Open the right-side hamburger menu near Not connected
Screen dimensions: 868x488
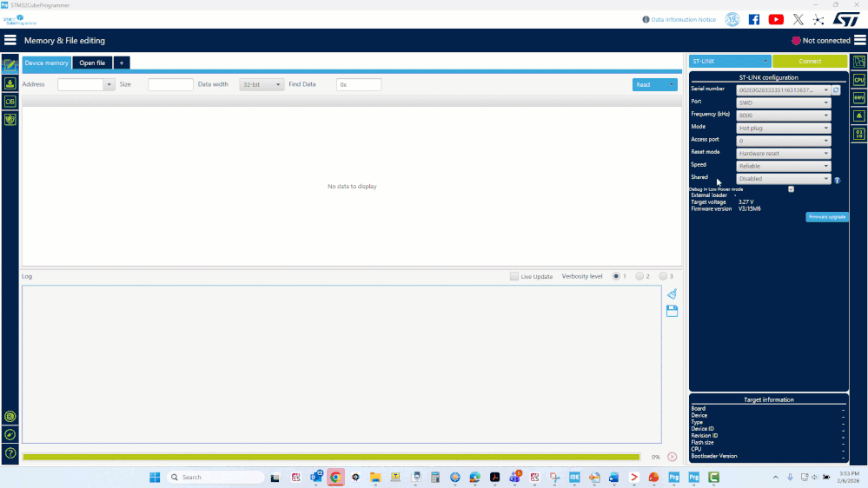click(859, 40)
